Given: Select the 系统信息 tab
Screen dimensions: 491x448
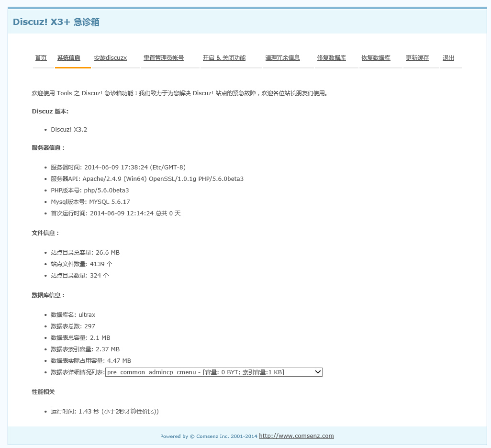Looking at the screenshot, I should click(x=69, y=58).
